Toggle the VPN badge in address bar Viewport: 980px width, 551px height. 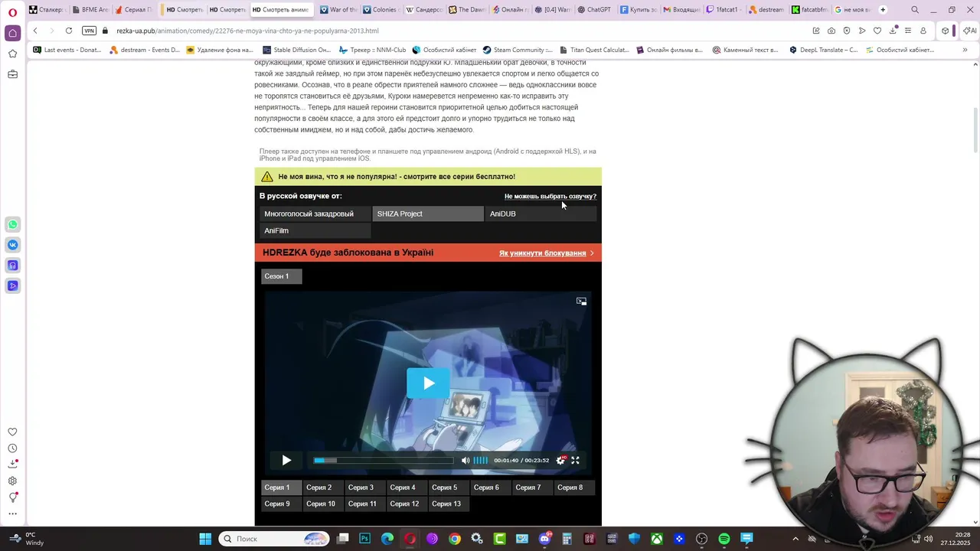click(x=90, y=31)
